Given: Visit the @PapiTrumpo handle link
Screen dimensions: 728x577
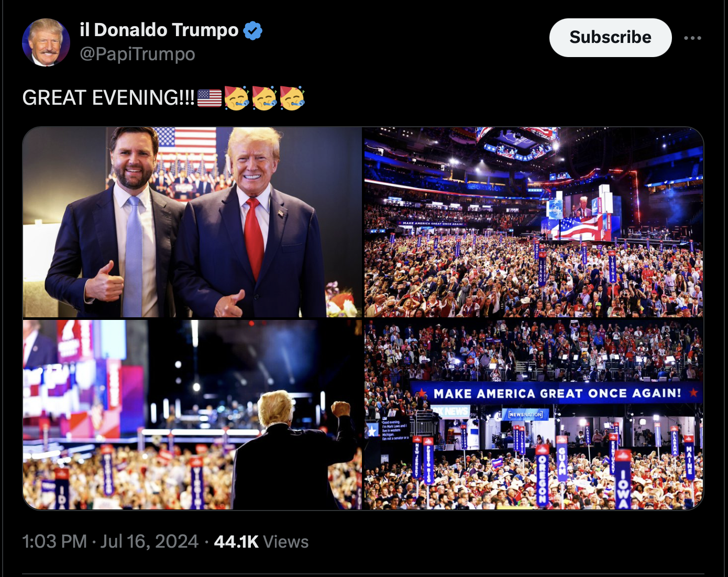Looking at the screenshot, I should [137, 54].
